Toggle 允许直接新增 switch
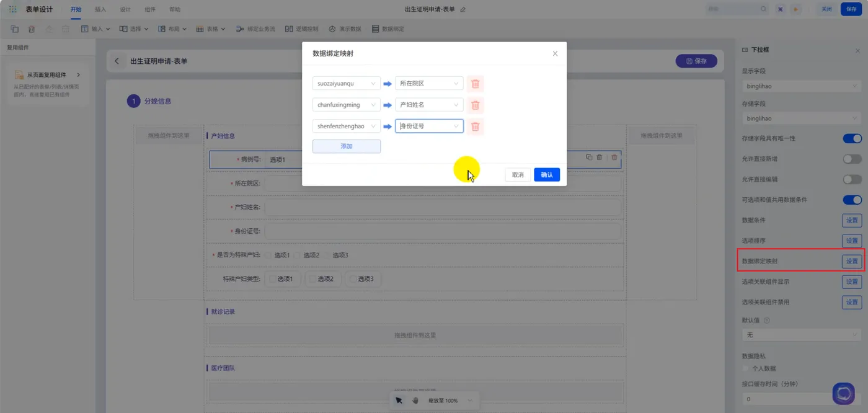Screen dimensions: 868x413 [x=852, y=159]
